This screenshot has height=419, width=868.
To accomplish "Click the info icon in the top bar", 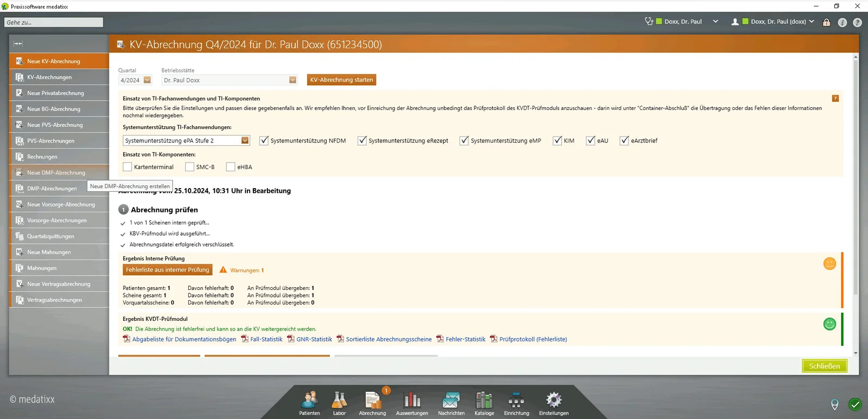I will coord(842,22).
